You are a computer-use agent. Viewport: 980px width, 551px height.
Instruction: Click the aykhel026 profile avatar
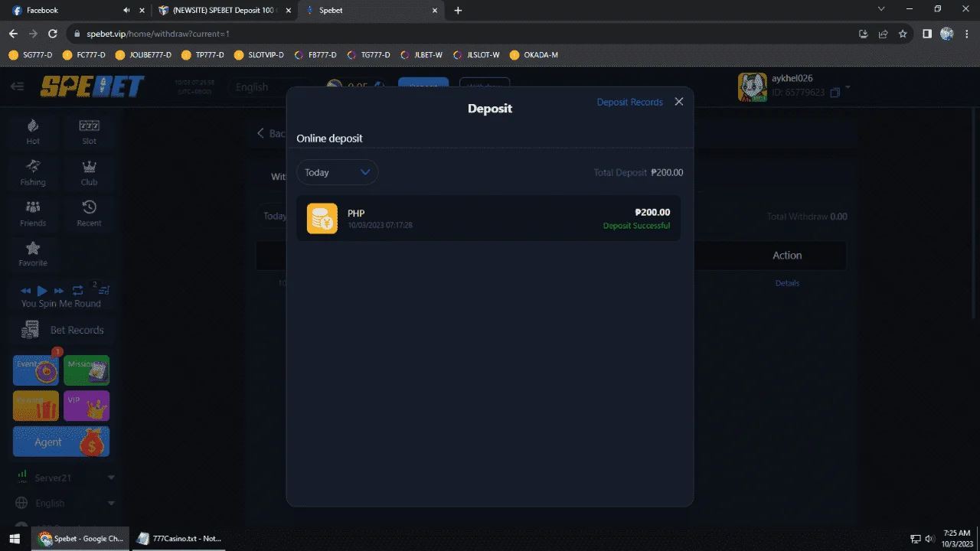pos(752,87)
